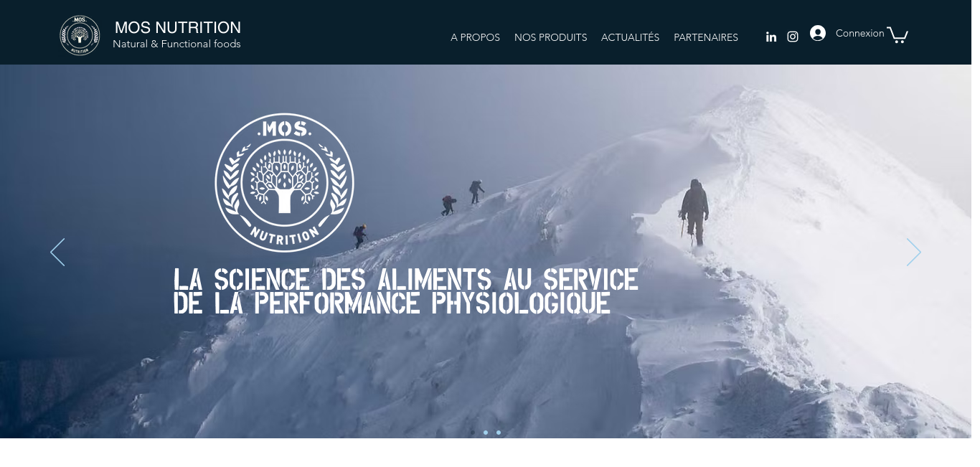Click the Natural & Functional foods tagline
The image size is (980, 467).
click(176, 44)
